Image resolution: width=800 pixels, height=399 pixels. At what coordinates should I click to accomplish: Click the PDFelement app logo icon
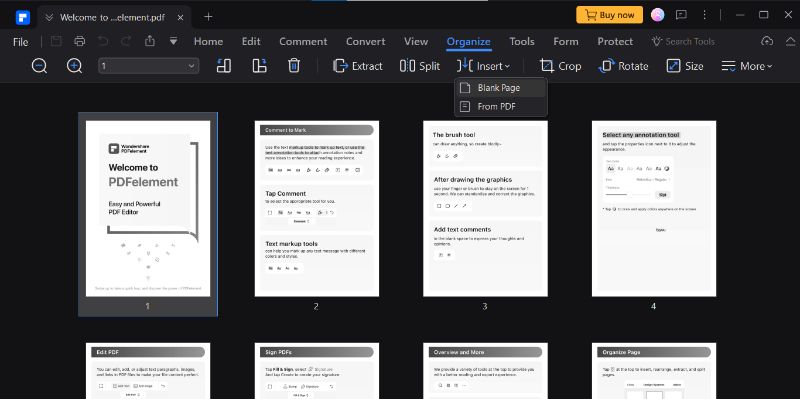(x=22, y=17)
